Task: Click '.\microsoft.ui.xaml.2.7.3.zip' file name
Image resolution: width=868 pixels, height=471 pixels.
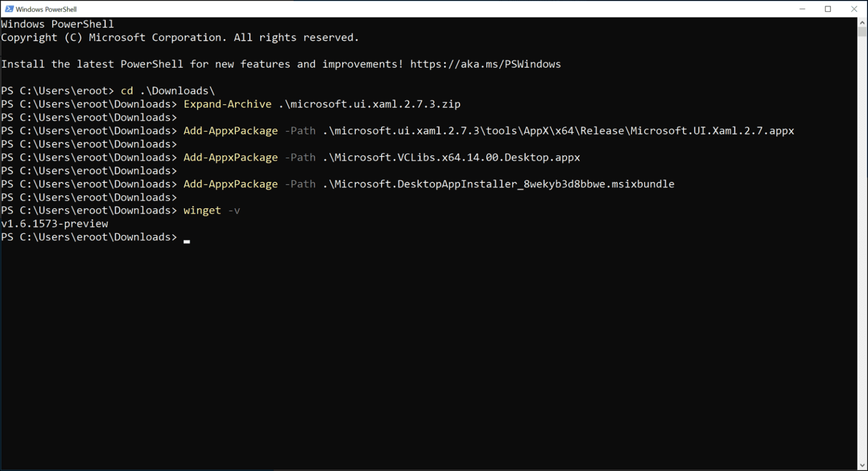Action: coord(370,104)
